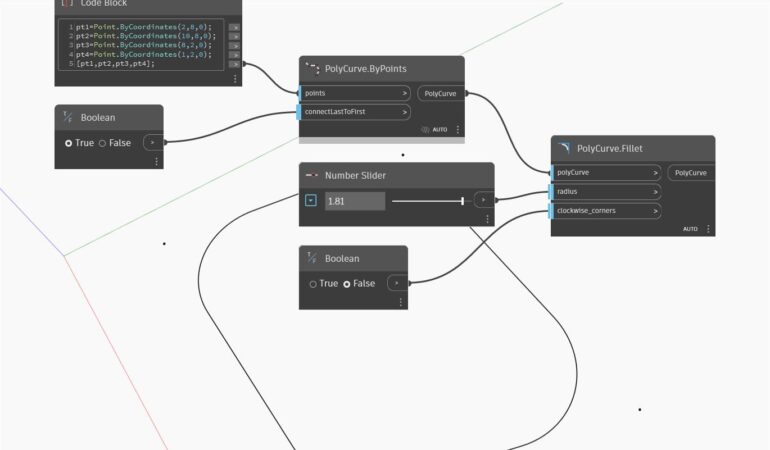Select False on the Boolean node set to True
The height and width of the screenshot is (450, 770).
point(103,143)
